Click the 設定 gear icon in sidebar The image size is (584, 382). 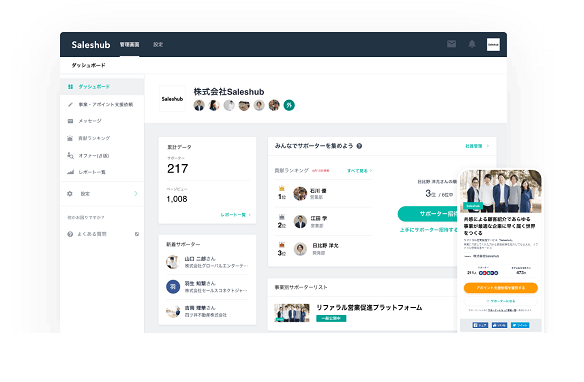point(70,194)
